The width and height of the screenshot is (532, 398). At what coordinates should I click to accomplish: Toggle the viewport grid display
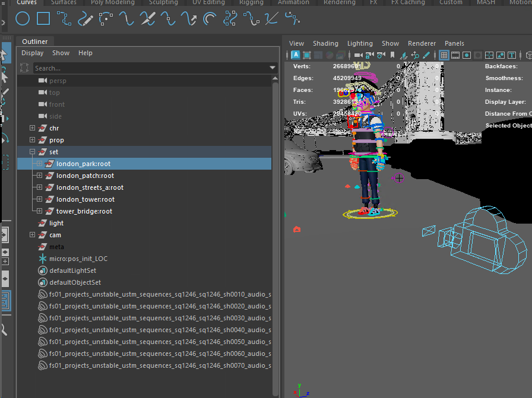click(444, 55)
